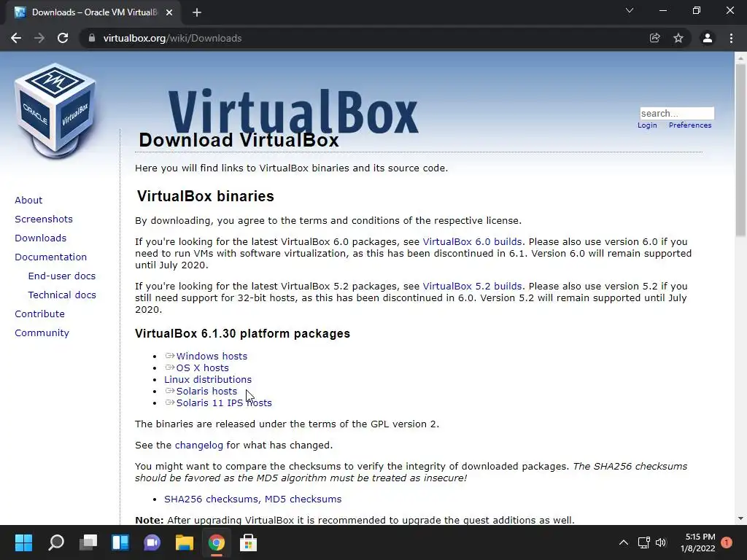Screen dimensions: 747x560
Task: Open Chrome three-dot menu
Action: click(731, 38)
